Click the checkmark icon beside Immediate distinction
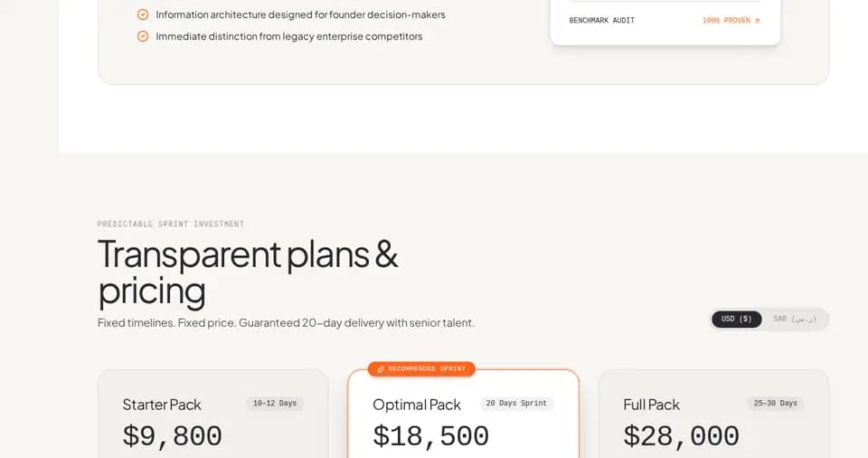The width and height of the screenshot is (868, 458). pyautogui.click(x=143, y=36)
